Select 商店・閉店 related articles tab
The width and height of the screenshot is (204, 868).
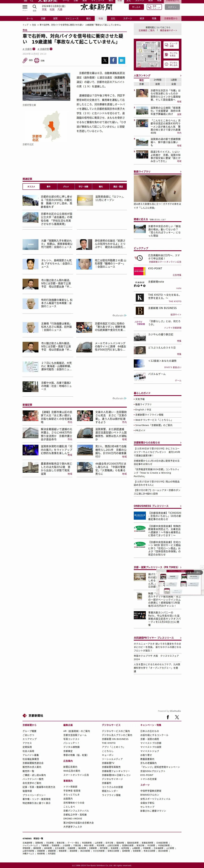click(118, 186)
